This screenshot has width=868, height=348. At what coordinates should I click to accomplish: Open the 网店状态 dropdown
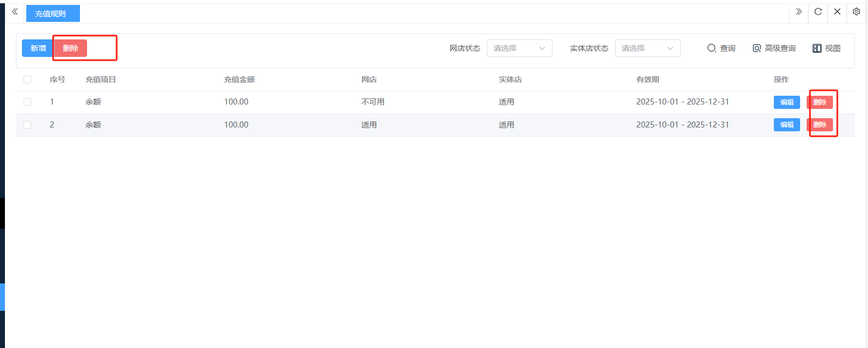[x=519, y=48]
